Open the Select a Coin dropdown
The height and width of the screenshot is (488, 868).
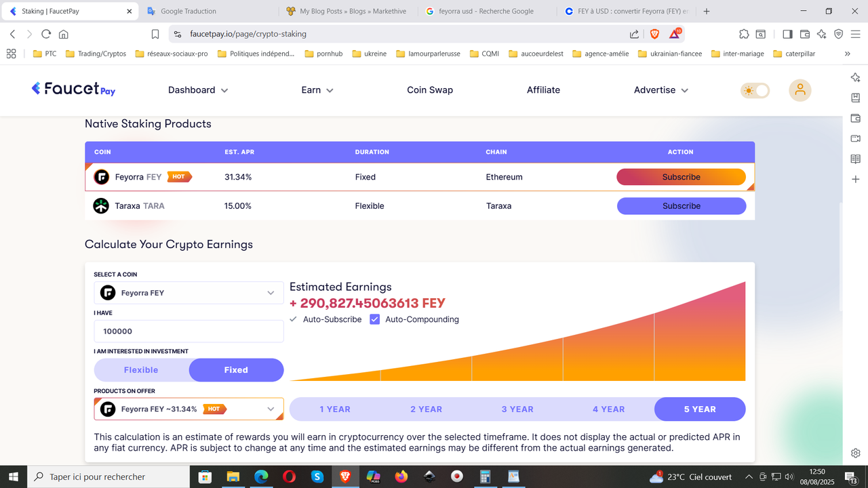[189, 293]
